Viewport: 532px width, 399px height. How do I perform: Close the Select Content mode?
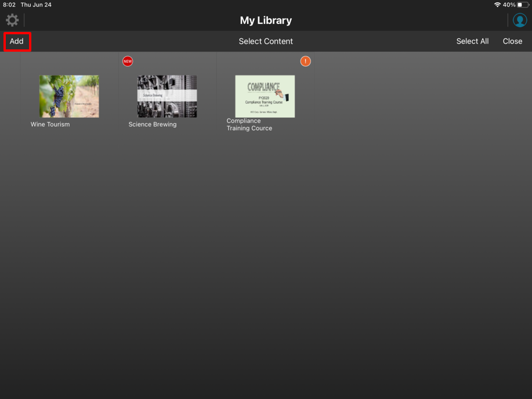click(512, 41)
